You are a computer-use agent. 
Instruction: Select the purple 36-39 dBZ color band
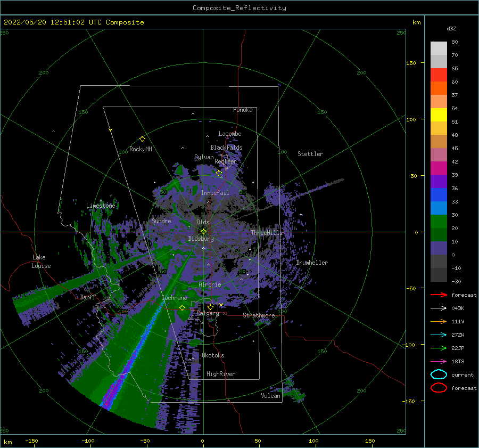439,182
